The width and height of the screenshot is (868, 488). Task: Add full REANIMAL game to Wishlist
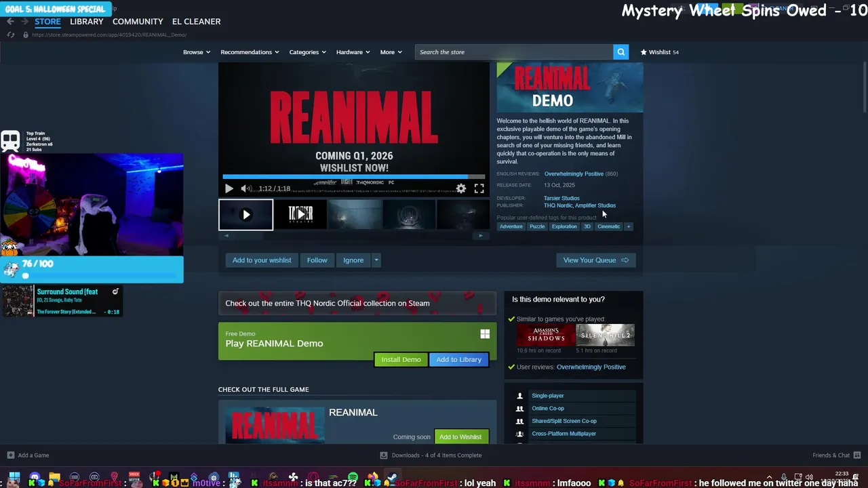coord(460,437)
